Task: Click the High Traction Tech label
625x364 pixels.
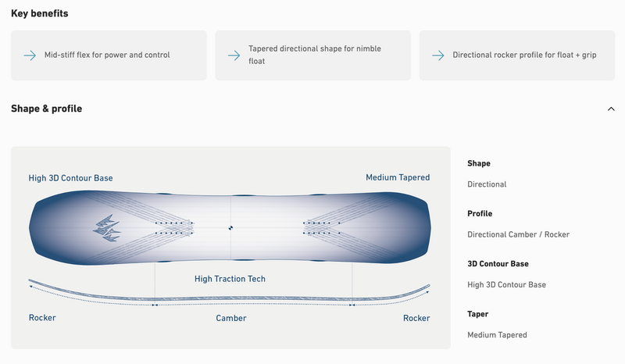Action: [230, 279]
